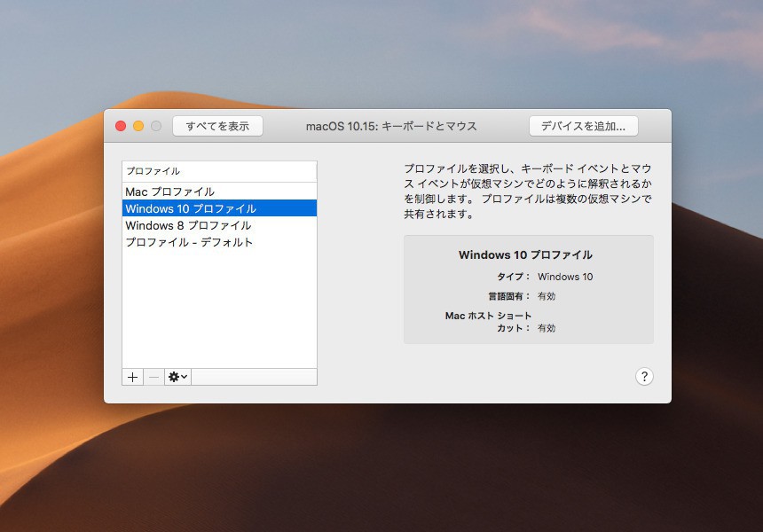Select Windows 8 プロファイル in the list

(x=219, y=225)
